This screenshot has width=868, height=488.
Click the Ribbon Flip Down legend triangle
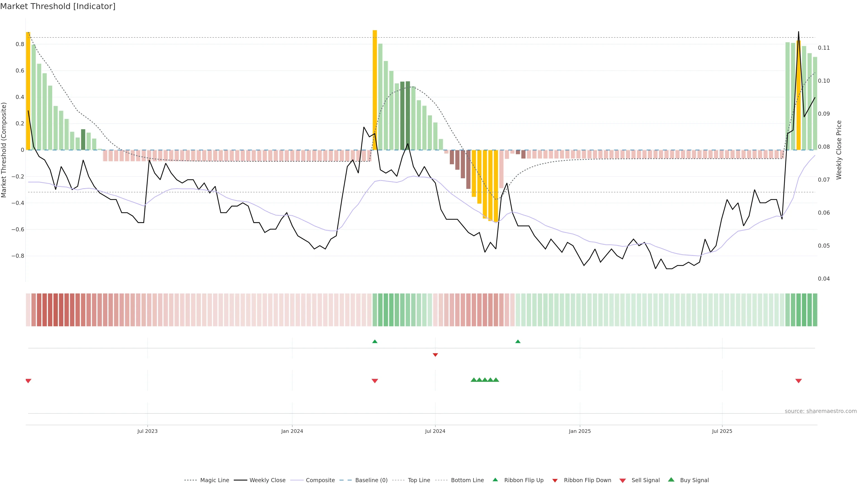tap(555, 480)
